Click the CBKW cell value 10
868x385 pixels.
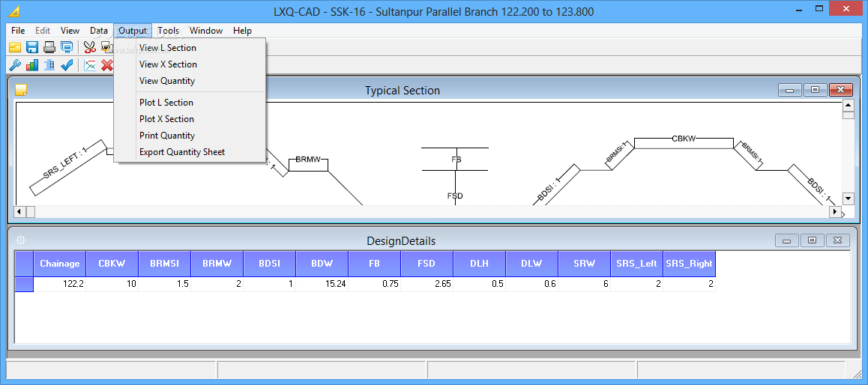pos(112,285)
